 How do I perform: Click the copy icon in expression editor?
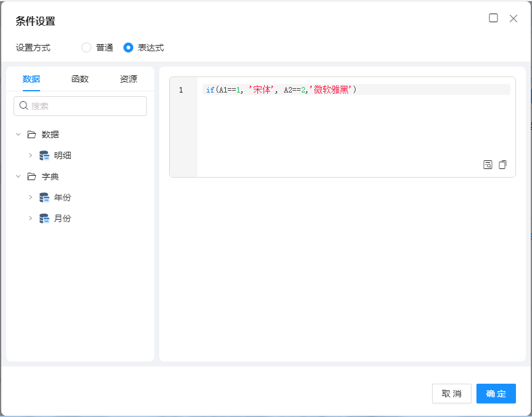click(502, 165)
